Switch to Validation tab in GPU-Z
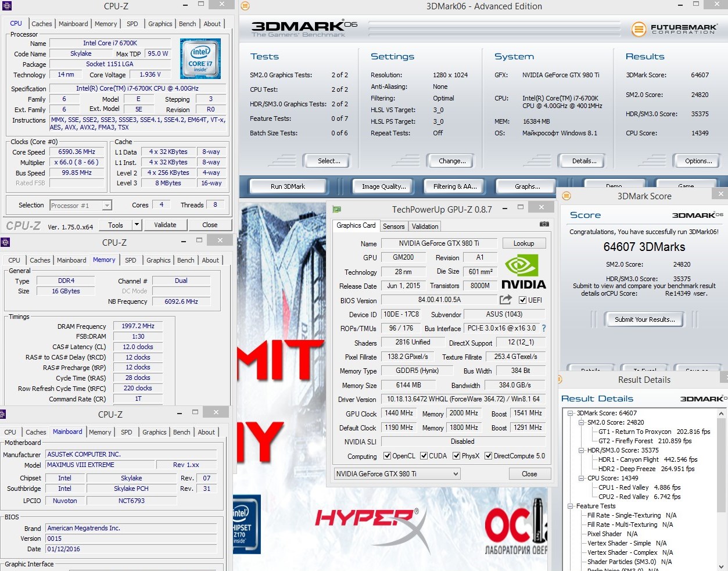This screenshot has height=571, width=728. point(425,227)
